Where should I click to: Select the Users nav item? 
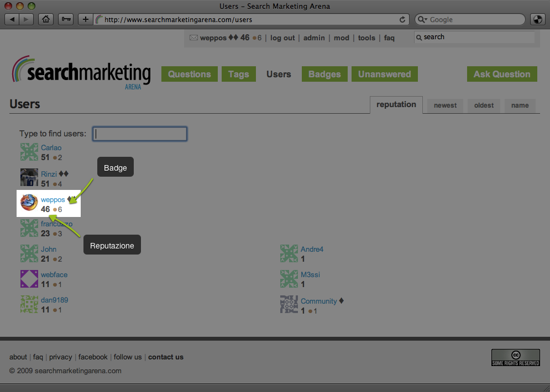(x=279, y=74)
